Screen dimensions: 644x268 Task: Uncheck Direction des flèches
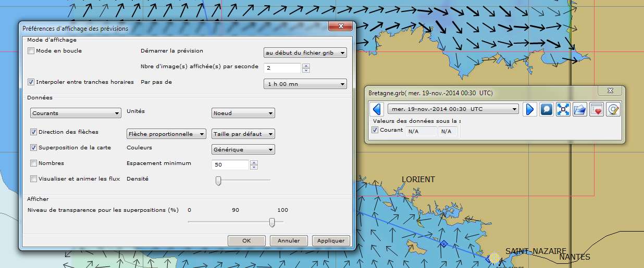click(34, 132)
